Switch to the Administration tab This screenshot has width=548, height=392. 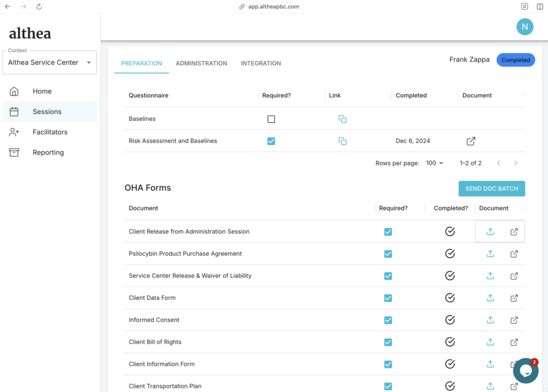click(201, 63)
